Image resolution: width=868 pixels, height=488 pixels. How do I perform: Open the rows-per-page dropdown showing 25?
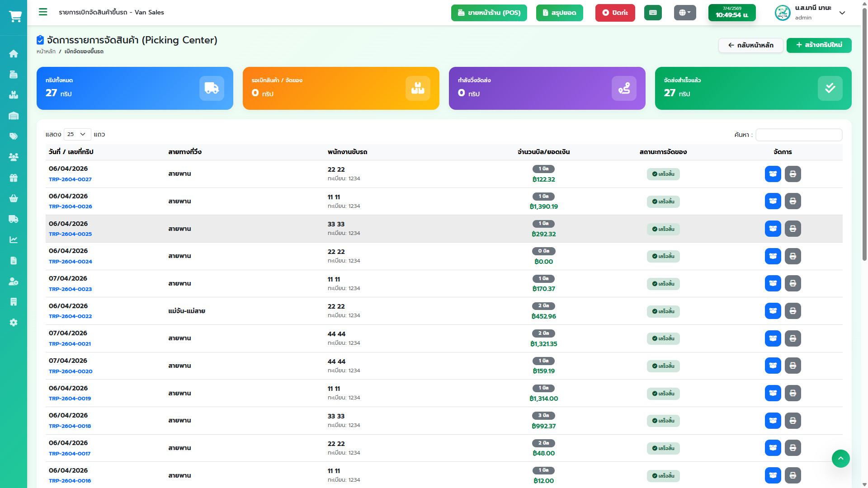coord(77,134)
